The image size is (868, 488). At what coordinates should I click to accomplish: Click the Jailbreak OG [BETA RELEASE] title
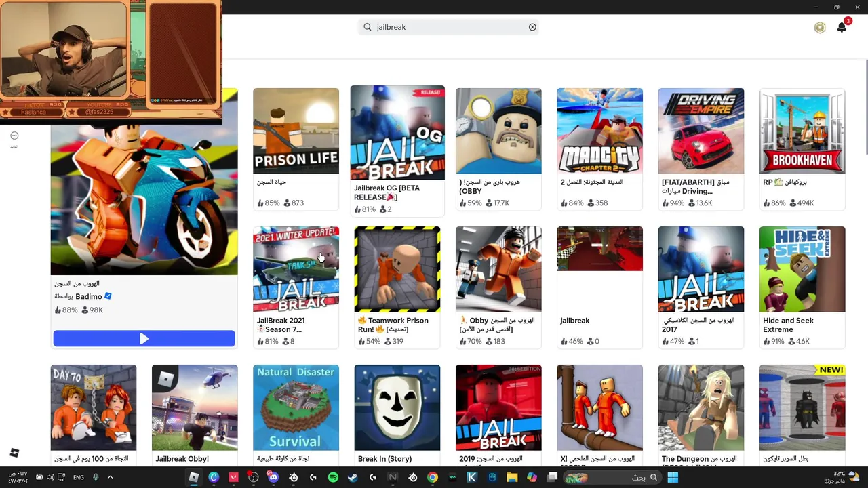click(x=387, y=192)
